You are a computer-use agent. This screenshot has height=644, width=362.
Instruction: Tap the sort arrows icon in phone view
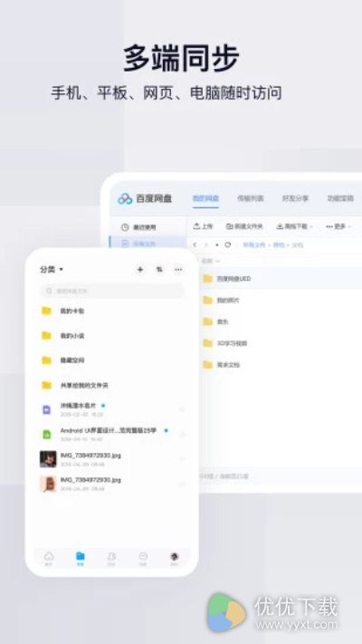159,269
